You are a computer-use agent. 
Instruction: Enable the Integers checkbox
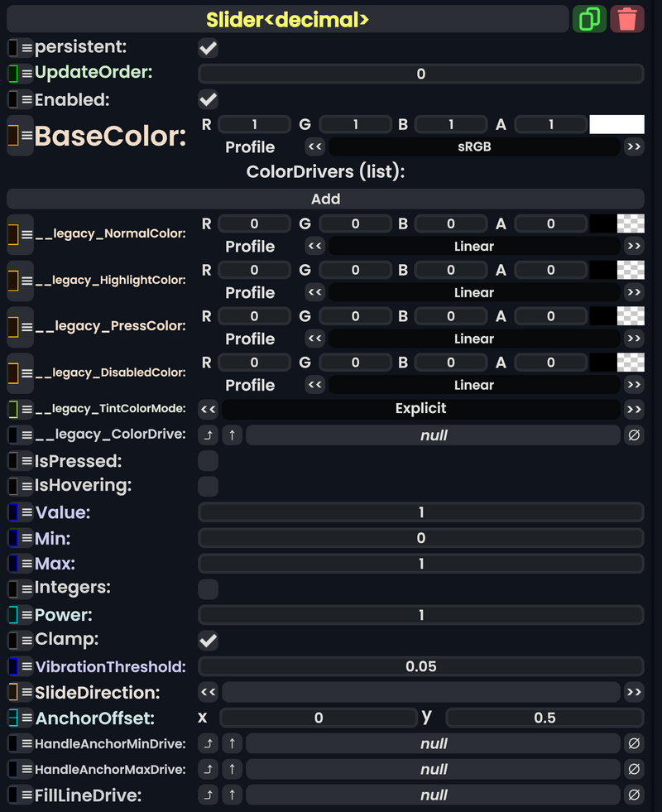click(x=208, y=589)
